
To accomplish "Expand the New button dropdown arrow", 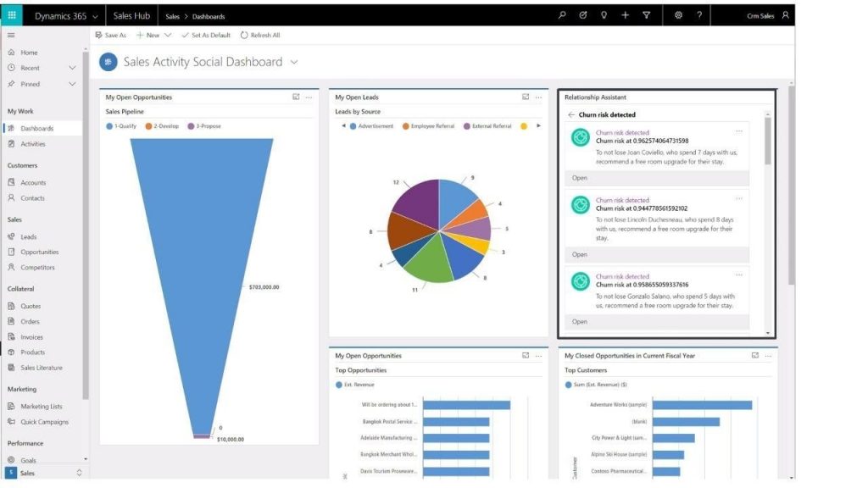I will tap(168, 35).
